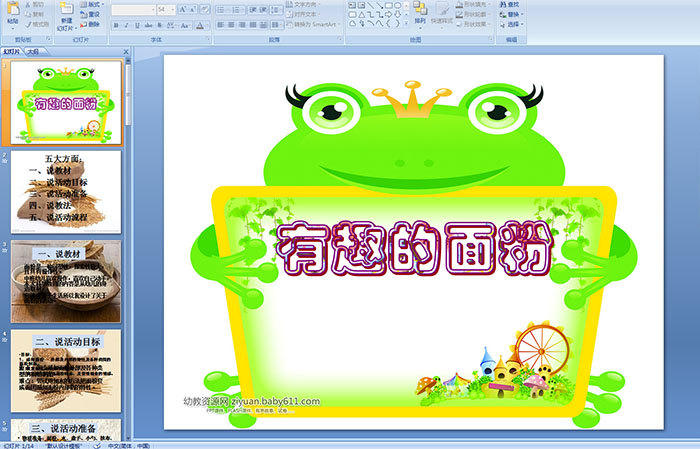Toggle Text Shadow formatting
This screenshot has width=700, height=449.
point(159,25)
